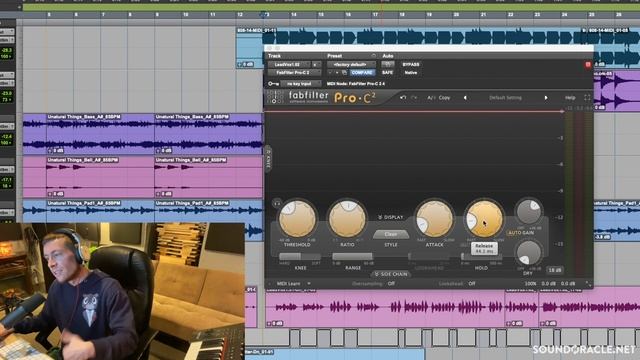Adjust the Release knob in Pro-C 2
Image resolution: width=640 pixels, height=360 pixels.
[x=484, y=219]
